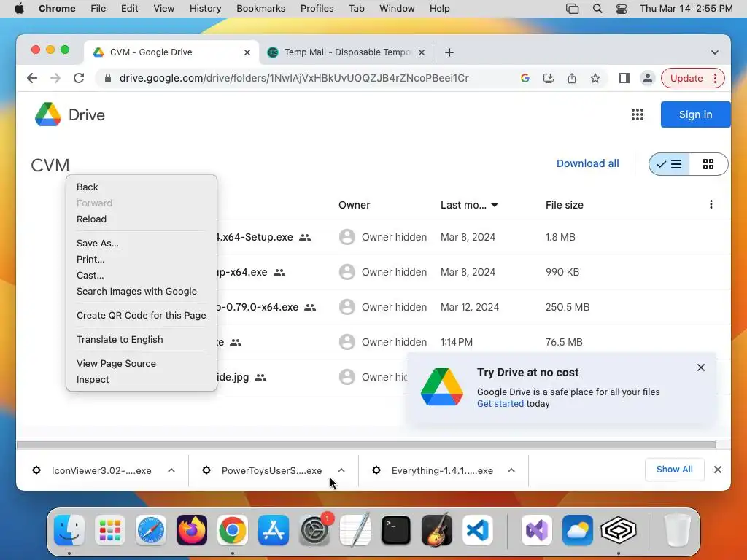Viewport: 747px width, 560px height.
Task: Choose Save As... in the context menu
Action: pos(142,243)
